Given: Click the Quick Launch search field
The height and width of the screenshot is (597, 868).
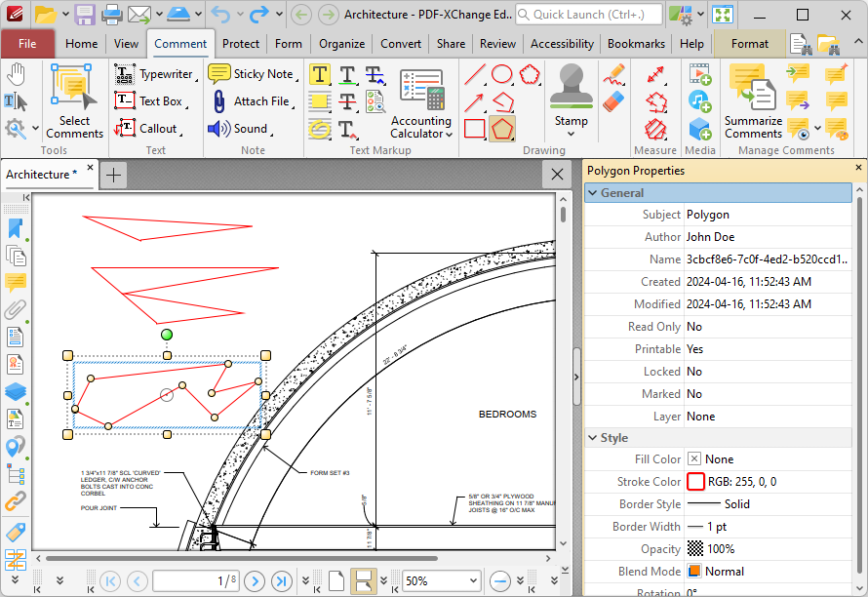Looking at the screenshot, I should click(589, 15).
